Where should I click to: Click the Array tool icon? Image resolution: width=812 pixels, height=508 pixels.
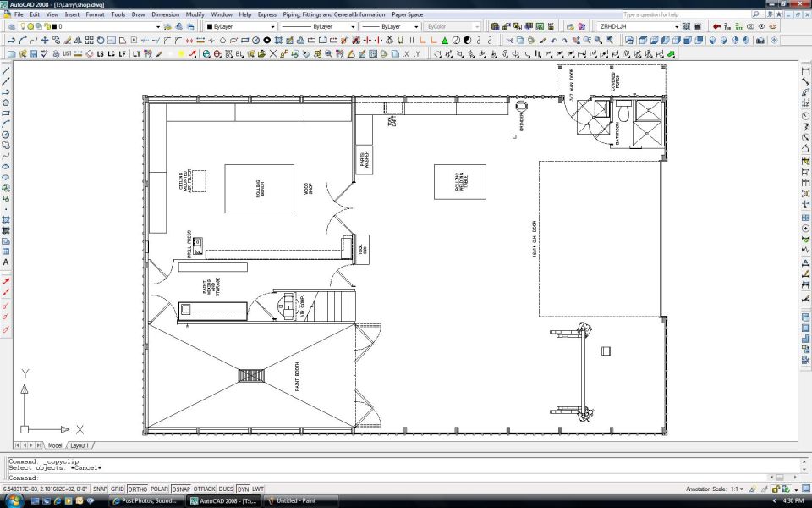click(90, 40)
